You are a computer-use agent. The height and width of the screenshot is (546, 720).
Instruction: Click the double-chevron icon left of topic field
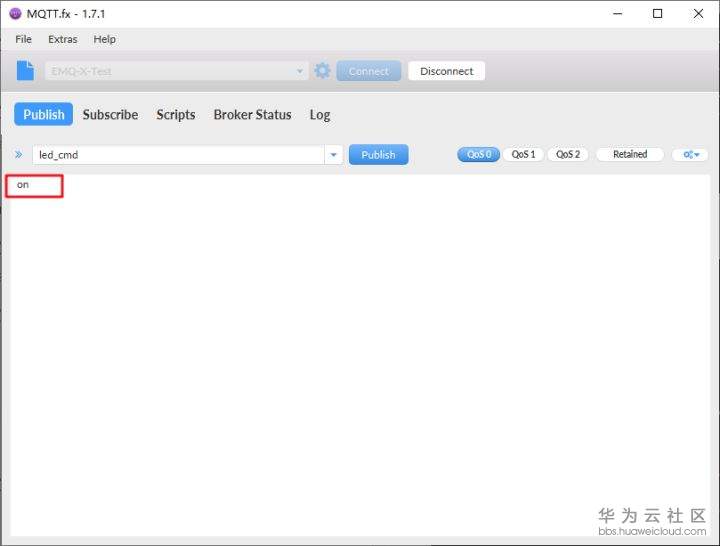[18, 155]
